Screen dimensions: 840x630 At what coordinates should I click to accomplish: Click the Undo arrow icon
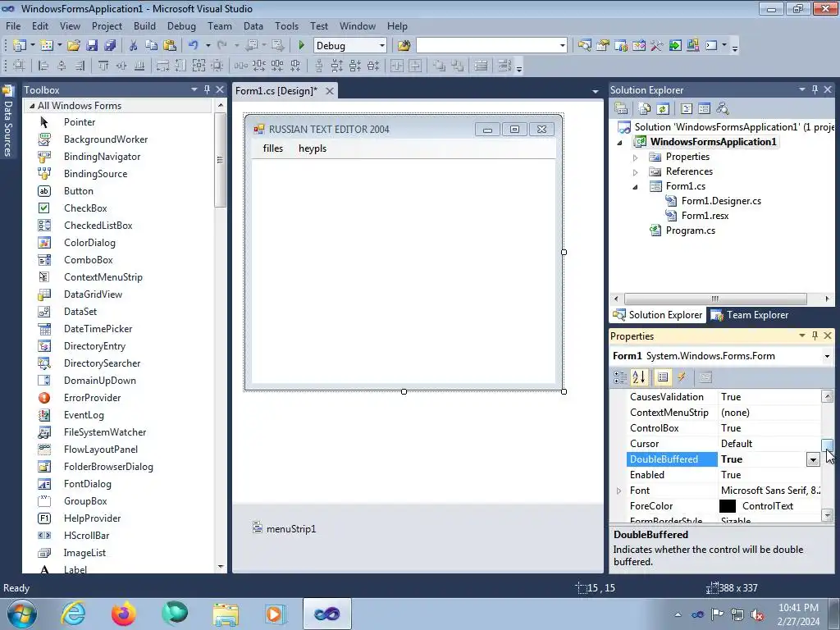pyautogui.click(x=193, y=46)
